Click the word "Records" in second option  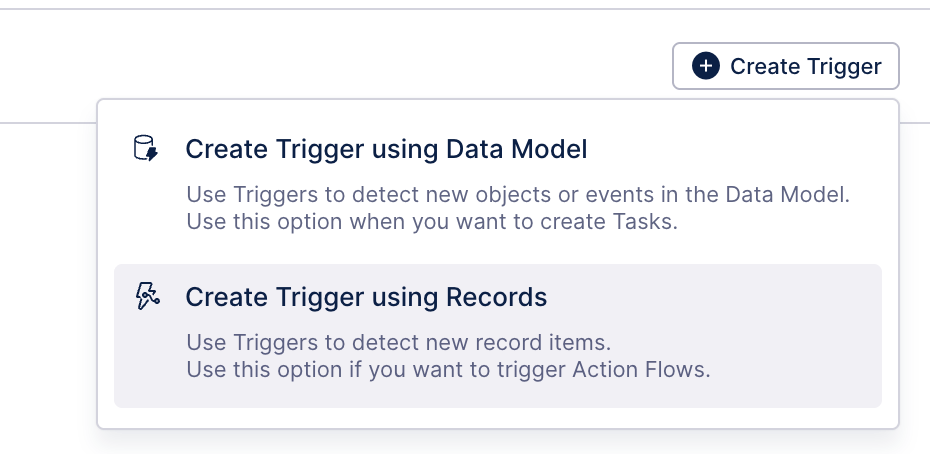(x=497, y=297)
